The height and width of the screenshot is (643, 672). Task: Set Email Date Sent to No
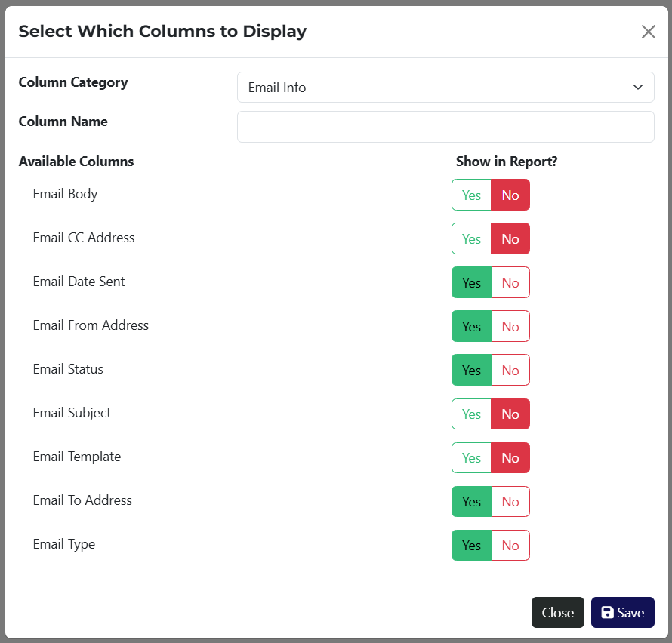510,282
